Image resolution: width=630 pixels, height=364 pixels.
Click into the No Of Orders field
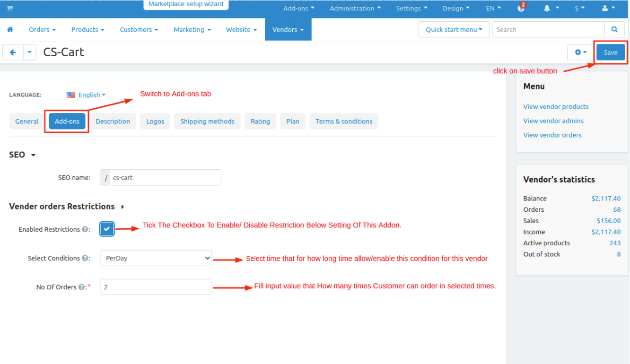click(156, 287)
